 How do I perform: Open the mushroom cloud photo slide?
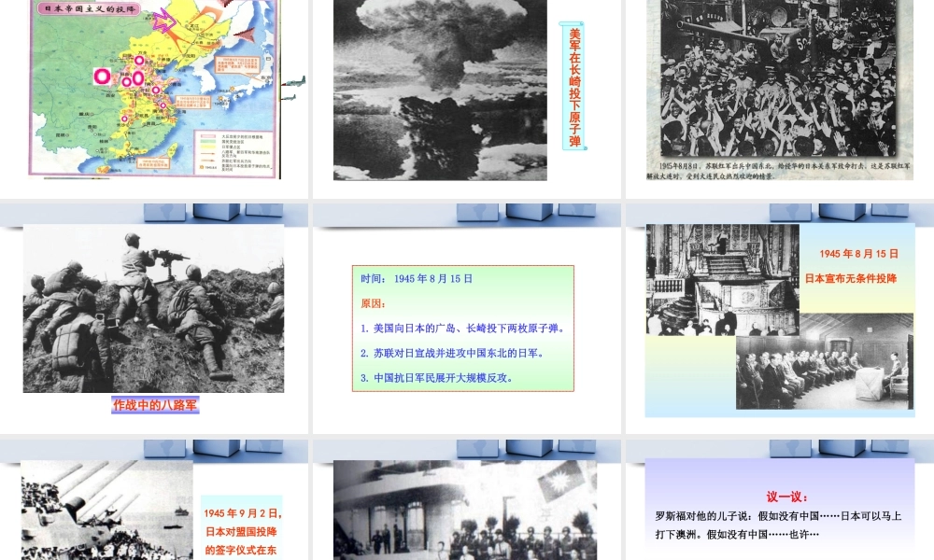[440, 90]
